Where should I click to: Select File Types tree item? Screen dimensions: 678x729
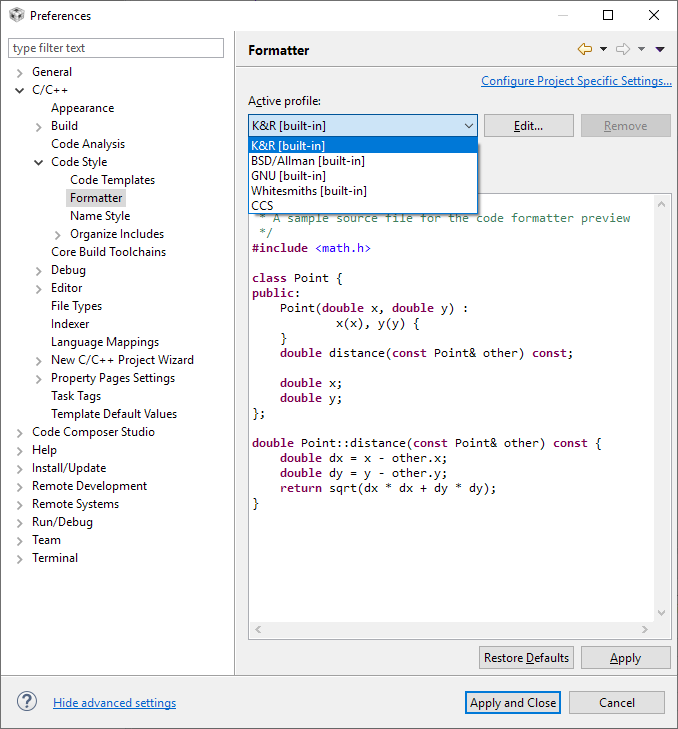[76, 306]
